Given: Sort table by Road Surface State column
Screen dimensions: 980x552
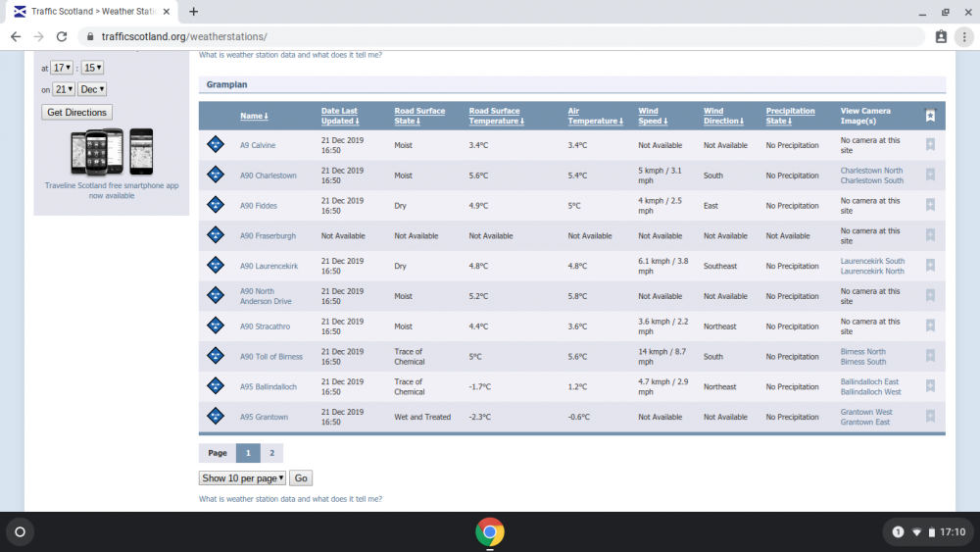Looking at the screenshot, I should (x=419, y=116).
